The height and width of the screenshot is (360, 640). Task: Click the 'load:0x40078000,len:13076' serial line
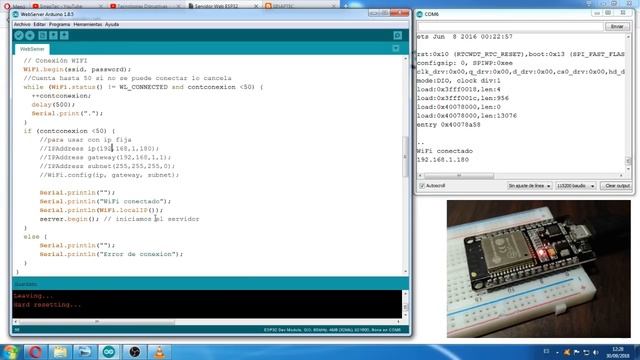pyautogui.click(x=467, y=116)
